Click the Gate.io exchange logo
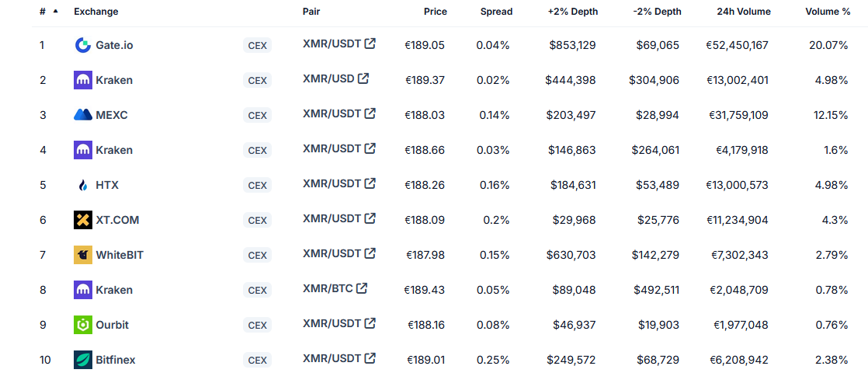 pos(83,45)
